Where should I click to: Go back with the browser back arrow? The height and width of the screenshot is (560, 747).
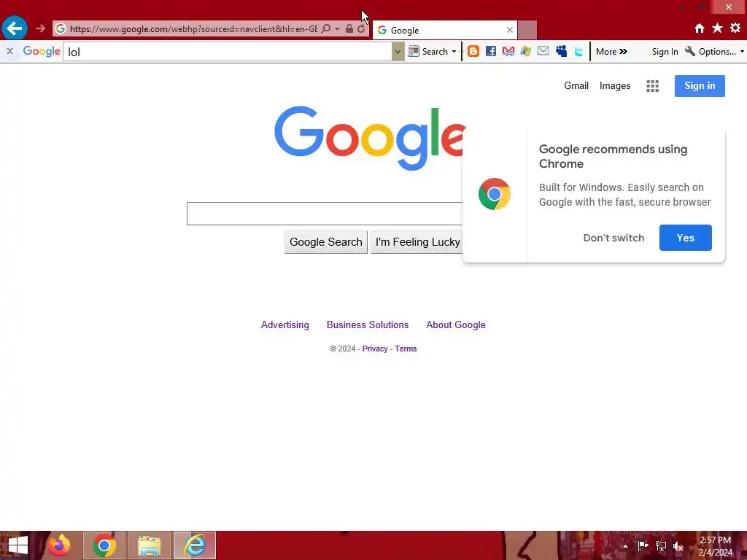(x=15, y=28)
